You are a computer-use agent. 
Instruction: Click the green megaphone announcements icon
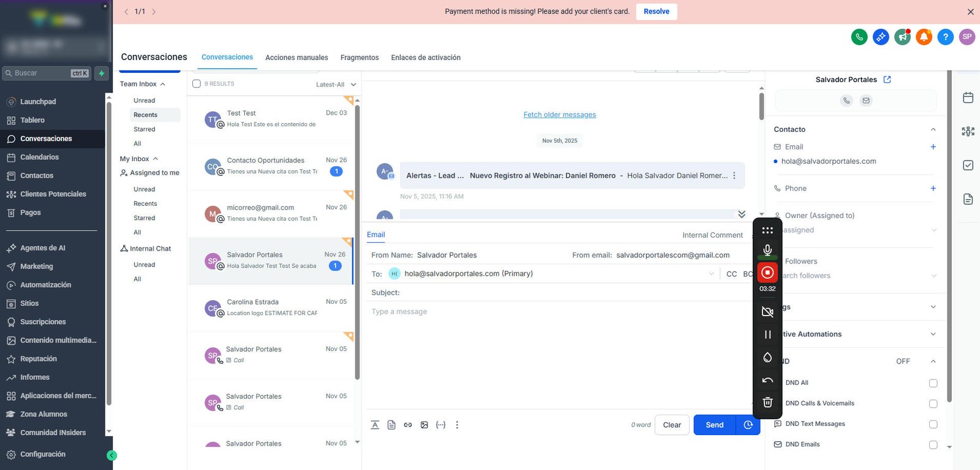tap(903, 37)
